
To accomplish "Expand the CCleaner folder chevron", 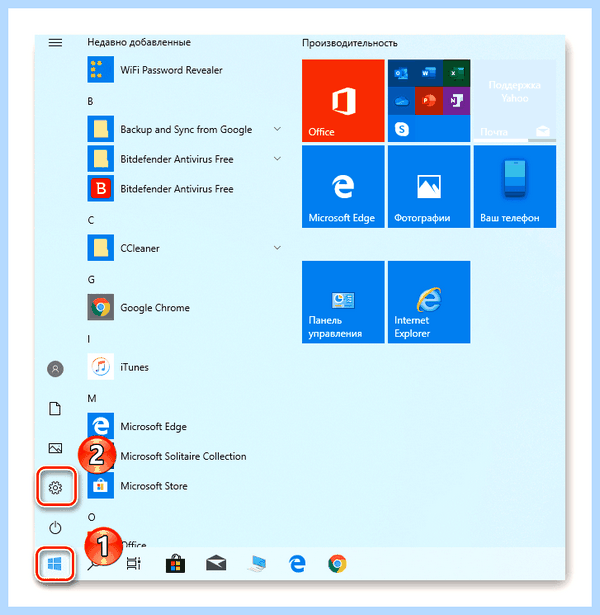I will (277, 248).
